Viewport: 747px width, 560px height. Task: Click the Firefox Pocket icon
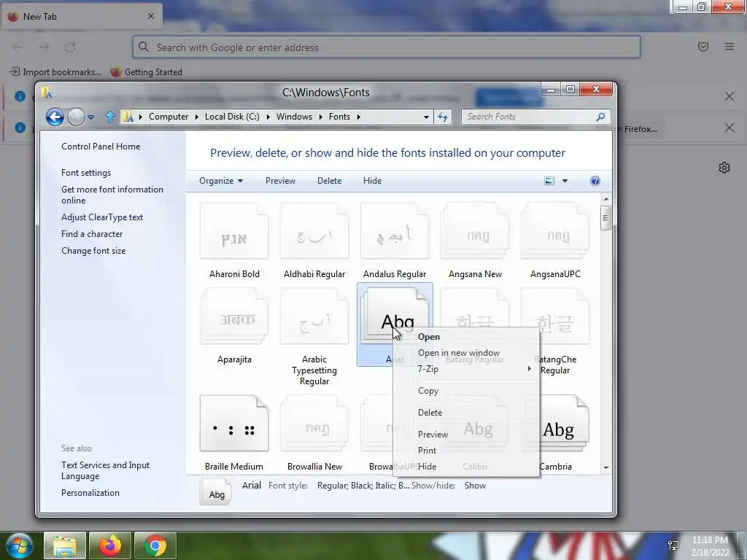click(x=703, y=47)
